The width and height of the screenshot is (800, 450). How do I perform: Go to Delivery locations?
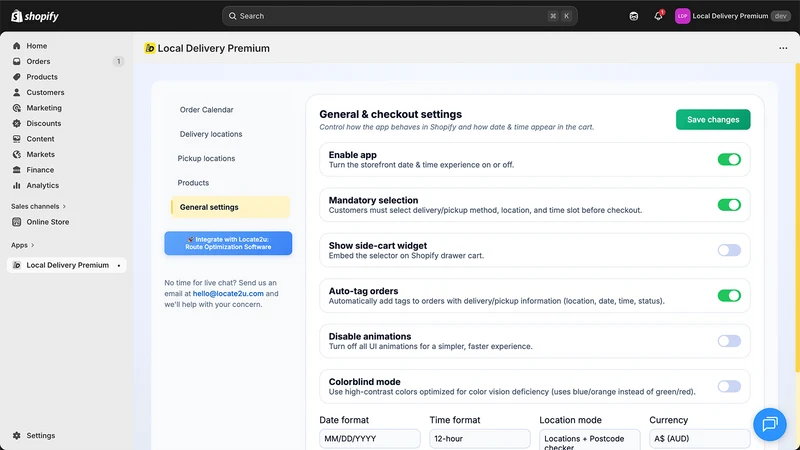pos(211,134)
